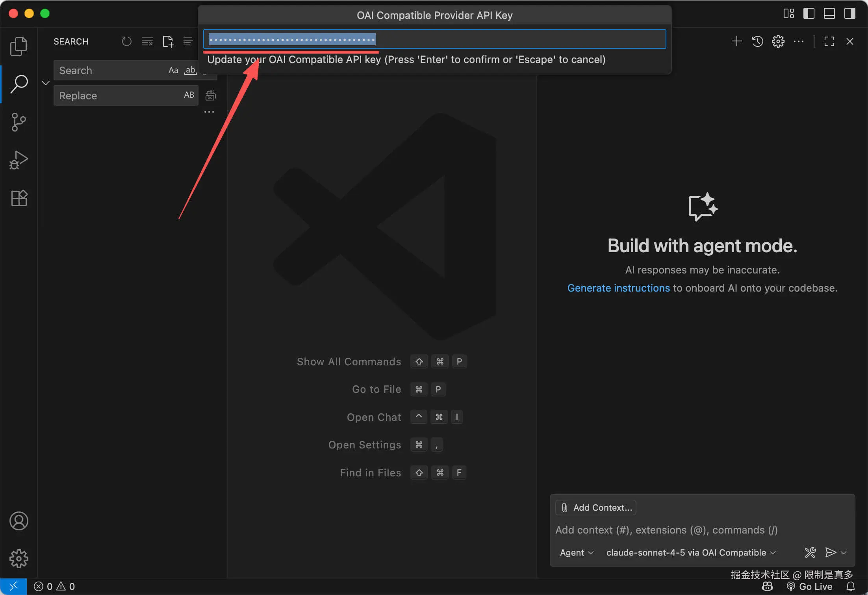
Task: Open the Explorer view in activity bar
Action: 19,46
